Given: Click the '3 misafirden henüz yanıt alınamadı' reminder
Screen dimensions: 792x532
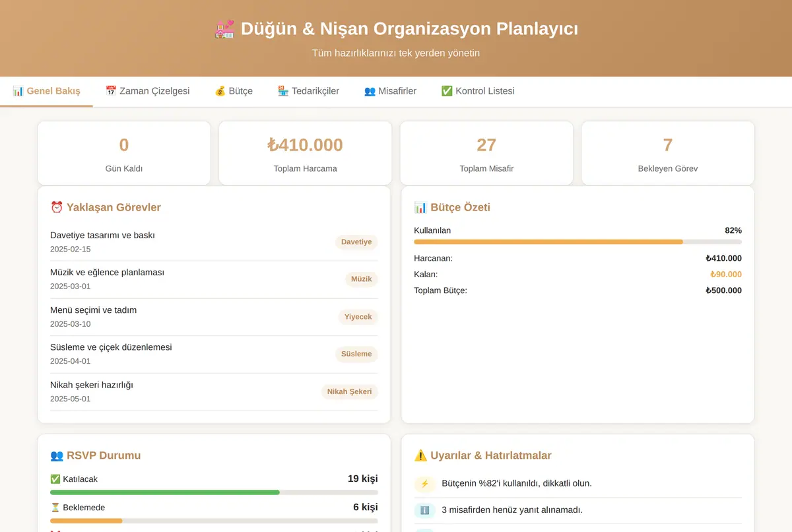Looking at the screenshot, I should (x=512, y=510).
